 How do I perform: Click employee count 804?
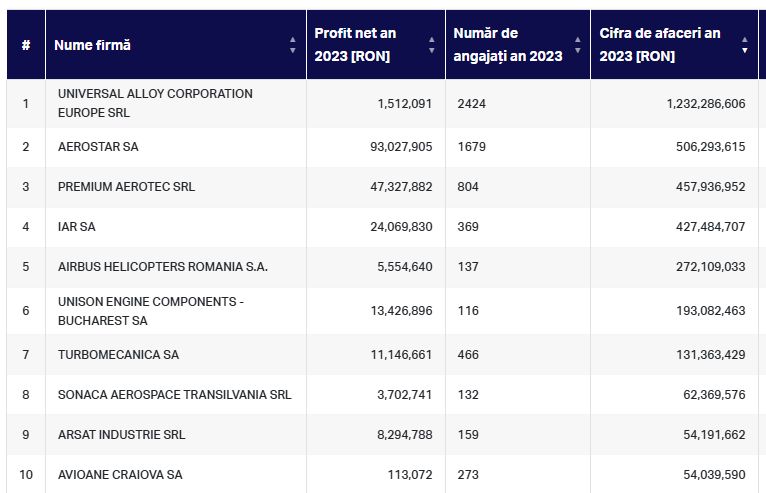tap(468, 187)
